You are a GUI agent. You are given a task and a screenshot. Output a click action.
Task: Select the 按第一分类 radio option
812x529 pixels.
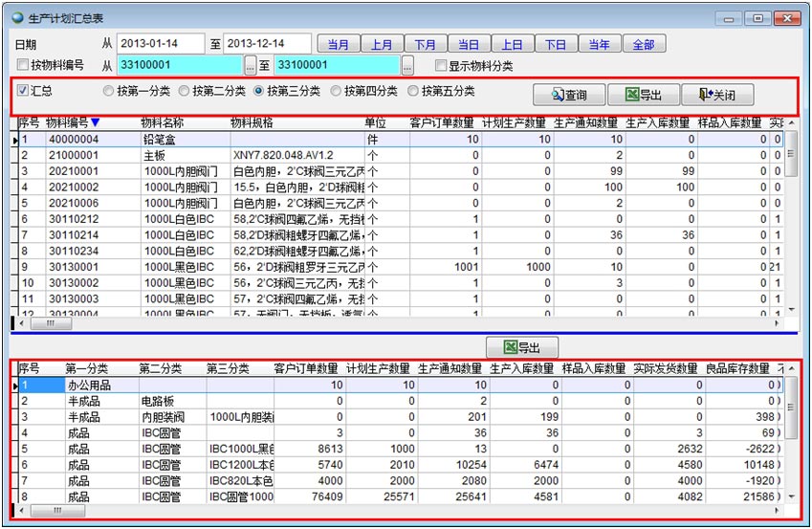tap(109, 92)
